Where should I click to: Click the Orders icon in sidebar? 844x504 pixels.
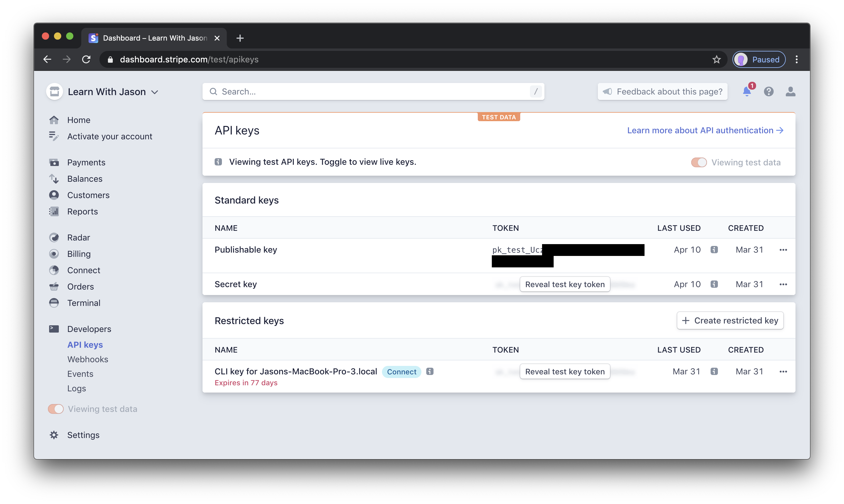[55, 286]
